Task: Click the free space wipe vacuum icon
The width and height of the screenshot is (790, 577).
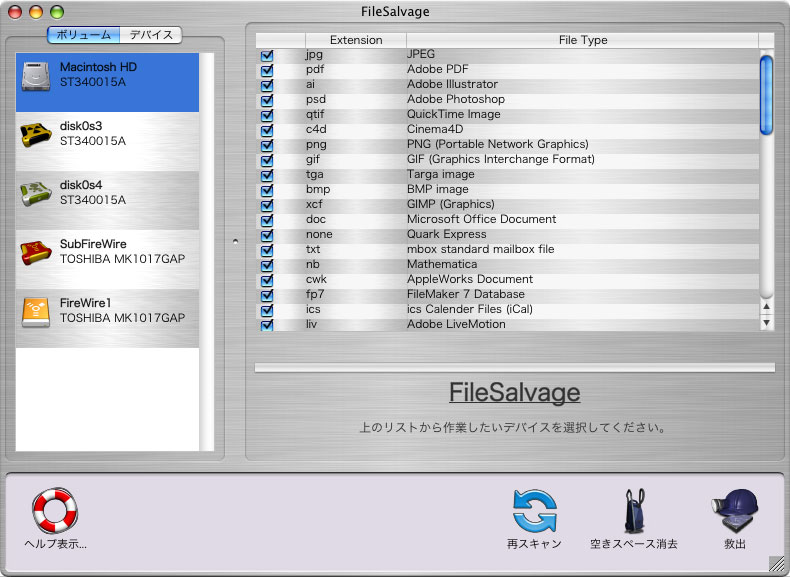Action: tap(634, 511)
